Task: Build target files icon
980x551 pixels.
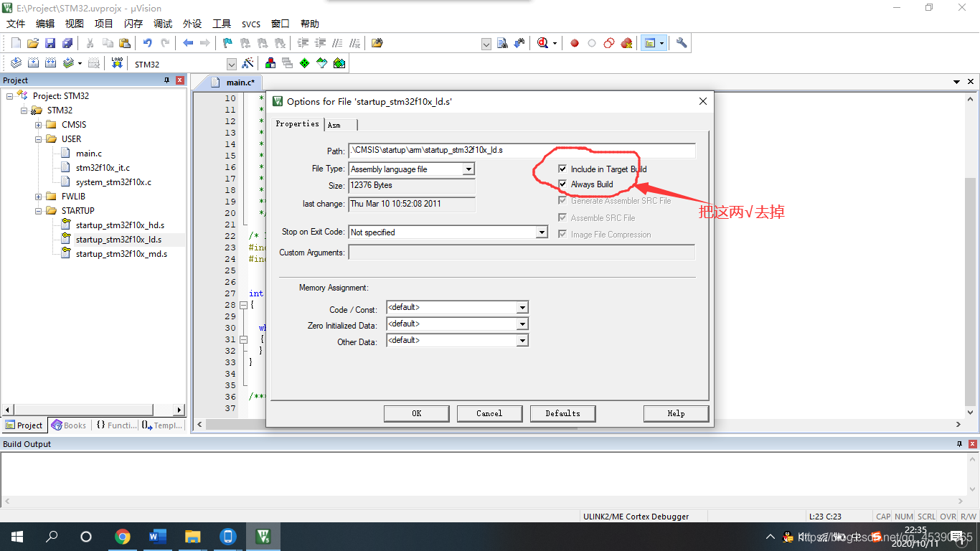Action: point(33,63)
